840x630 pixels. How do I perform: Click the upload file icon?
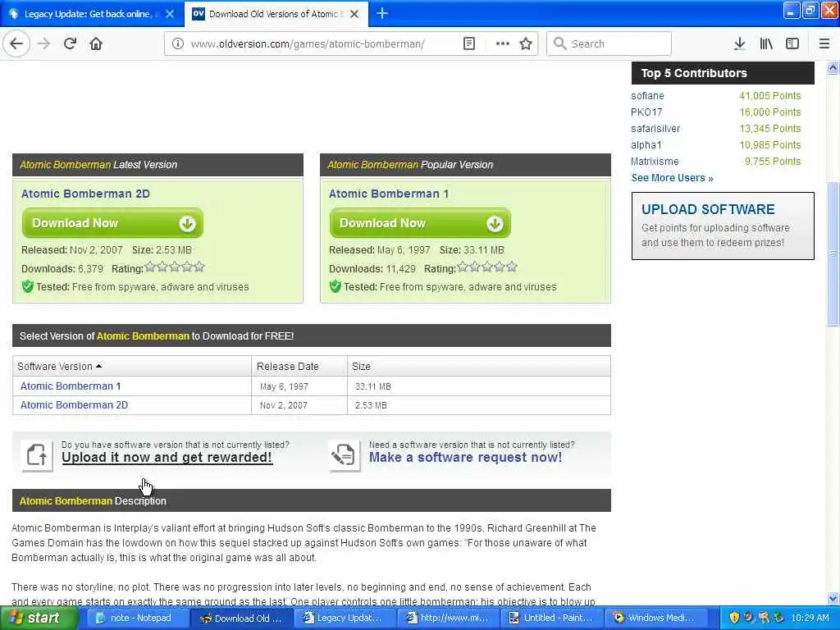point(37,455)
